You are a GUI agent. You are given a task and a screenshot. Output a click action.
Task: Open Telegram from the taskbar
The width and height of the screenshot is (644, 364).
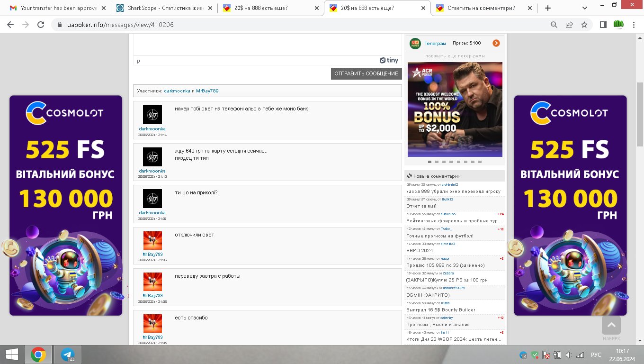click(x=68, y=354)
